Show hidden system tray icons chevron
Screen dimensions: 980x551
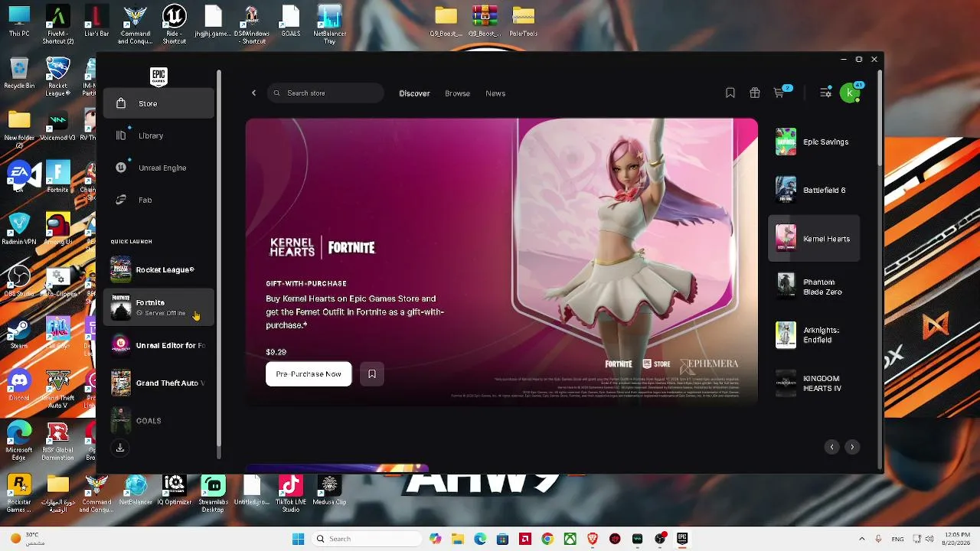pyautogui.click(x=861, y=539)
